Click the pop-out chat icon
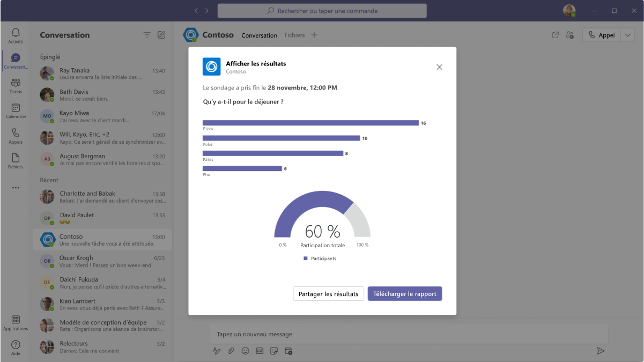The height and width of the screenshot is (362, 644). (x=556, y=35)
